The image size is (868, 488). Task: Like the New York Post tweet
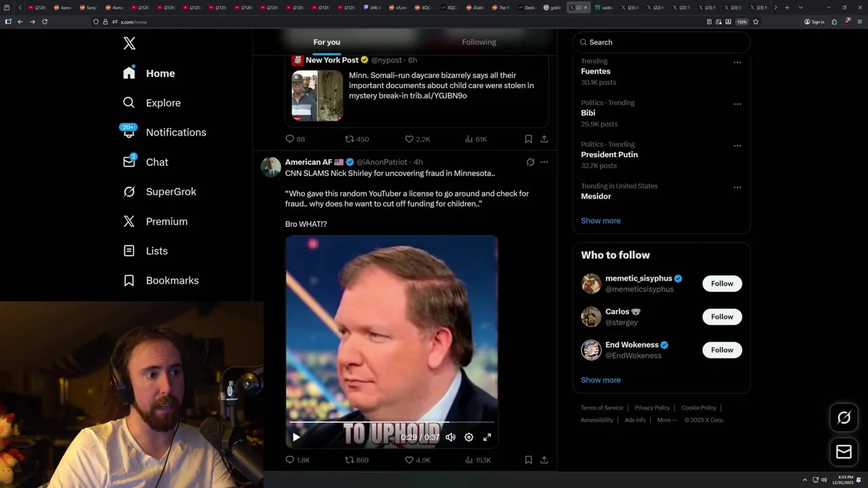click(x=417, y=139)
